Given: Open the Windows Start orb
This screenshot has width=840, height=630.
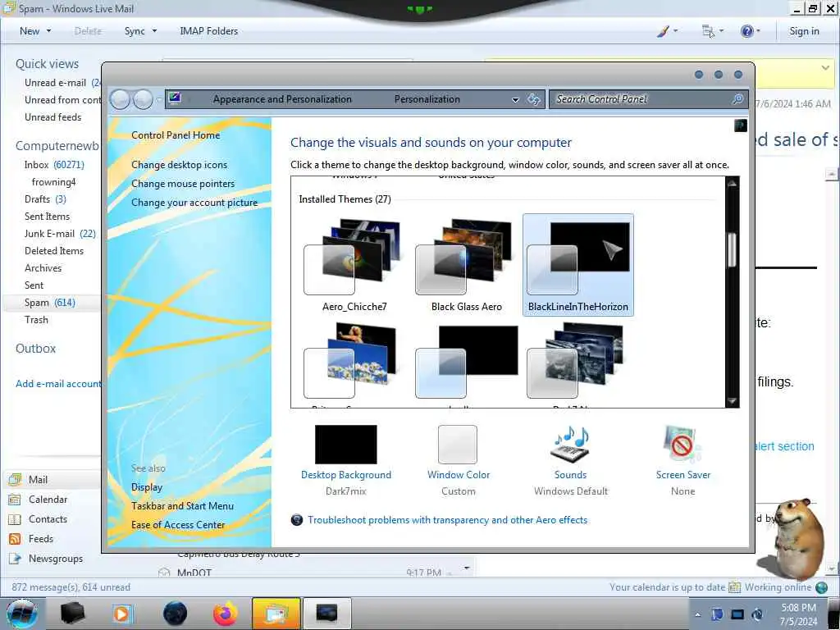Looking at the screenshot, I should point(22,614).
